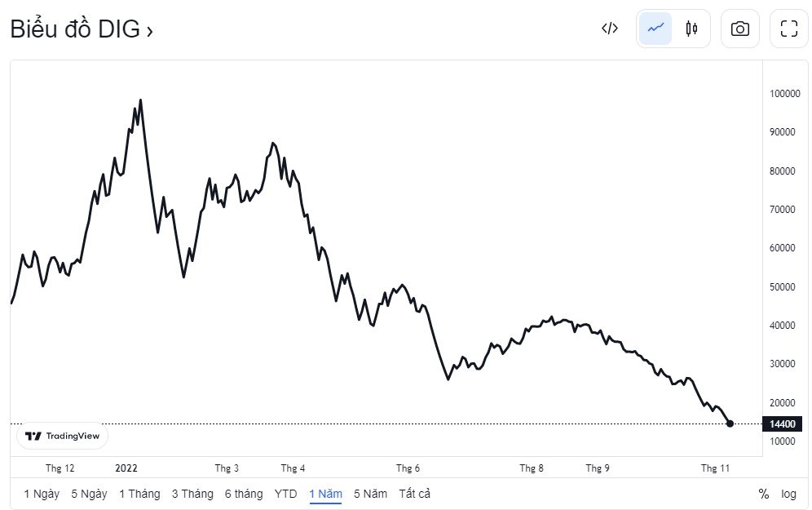Select the 3 Tháng time range
Image resolution: width=812 pixels, height=510 pixels.
[x=192, y=494]
